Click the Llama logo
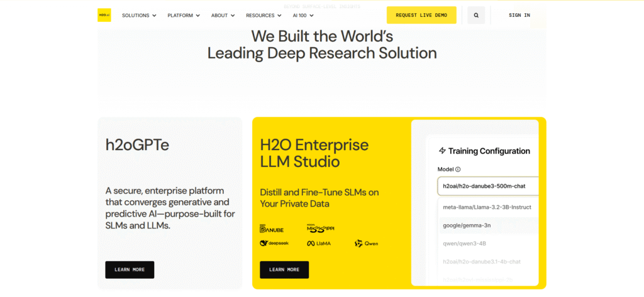 [x=319, y=243]
